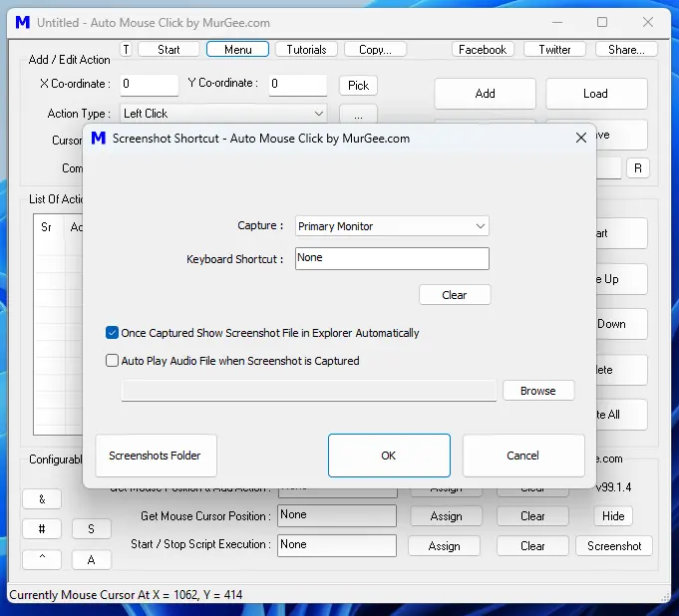Clear shortcut for Start / Stop Script Execution
679x616 pixels.
tap(532, 546)
